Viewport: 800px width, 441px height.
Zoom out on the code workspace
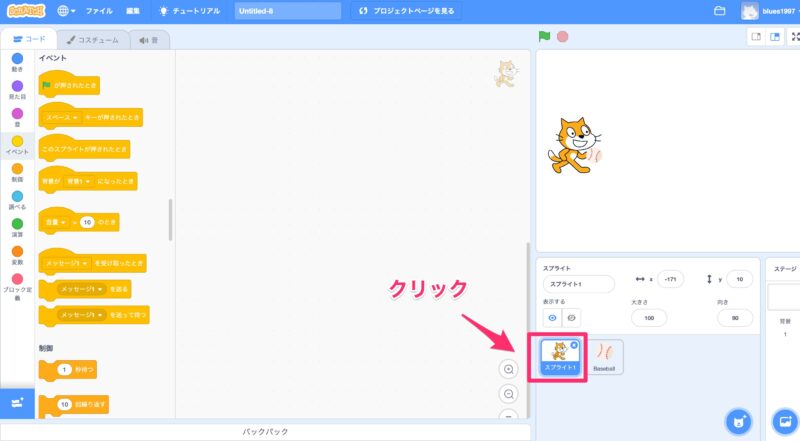coord(509,394)
